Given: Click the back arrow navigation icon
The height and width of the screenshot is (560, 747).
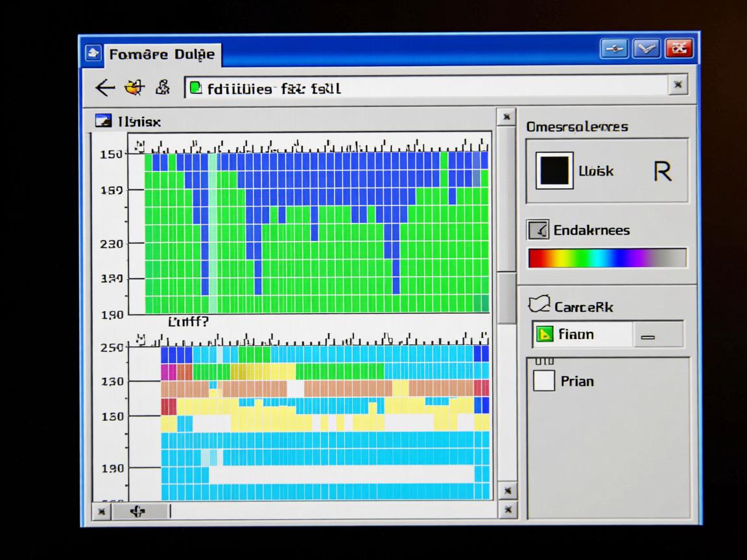Looking at the screenshot, I should (105, 88).
